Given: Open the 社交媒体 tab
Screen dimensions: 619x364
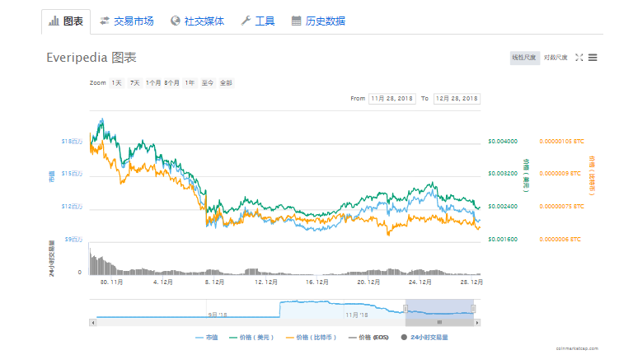Looking at the screenshot, I should (x=197, y=21).
